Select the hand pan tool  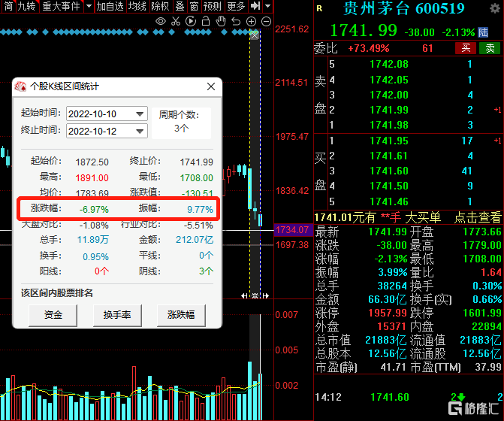click(x=221, y=21)
